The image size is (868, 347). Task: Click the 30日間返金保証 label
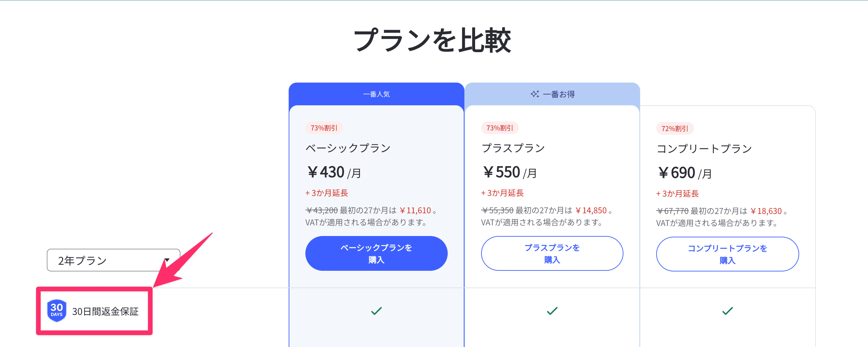point(105,311)
